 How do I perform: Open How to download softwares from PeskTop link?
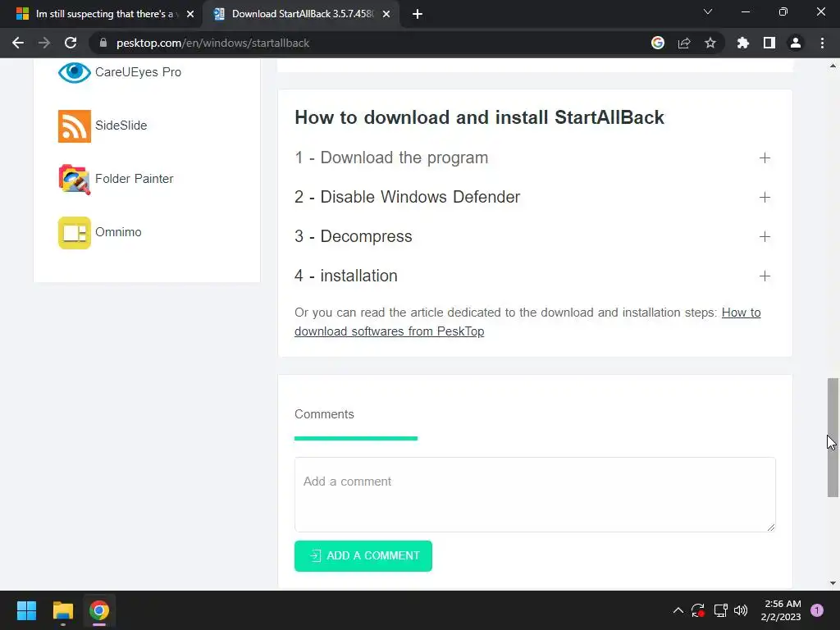coord(390,331)
